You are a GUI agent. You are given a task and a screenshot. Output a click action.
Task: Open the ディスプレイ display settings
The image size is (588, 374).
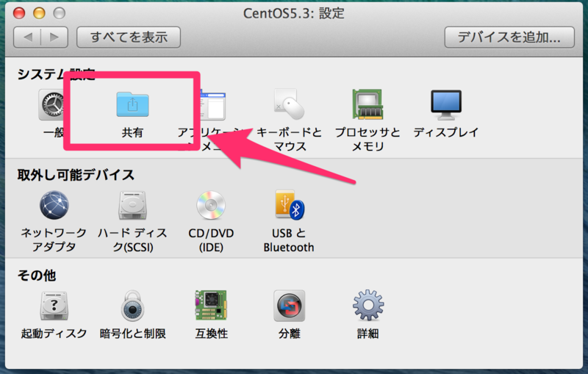pyautogui.click(x=446, y=104)
